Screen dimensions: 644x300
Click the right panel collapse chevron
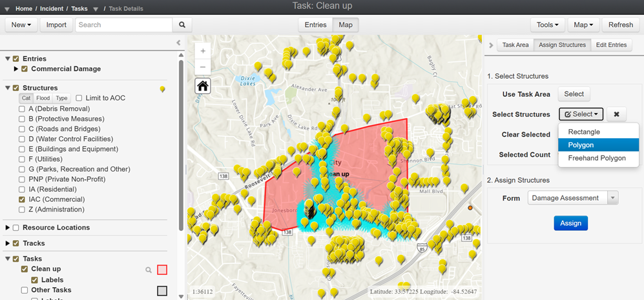click(491, 45)
